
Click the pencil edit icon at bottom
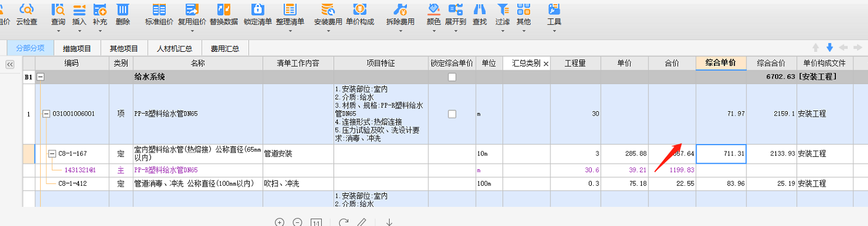pos(362,222)
